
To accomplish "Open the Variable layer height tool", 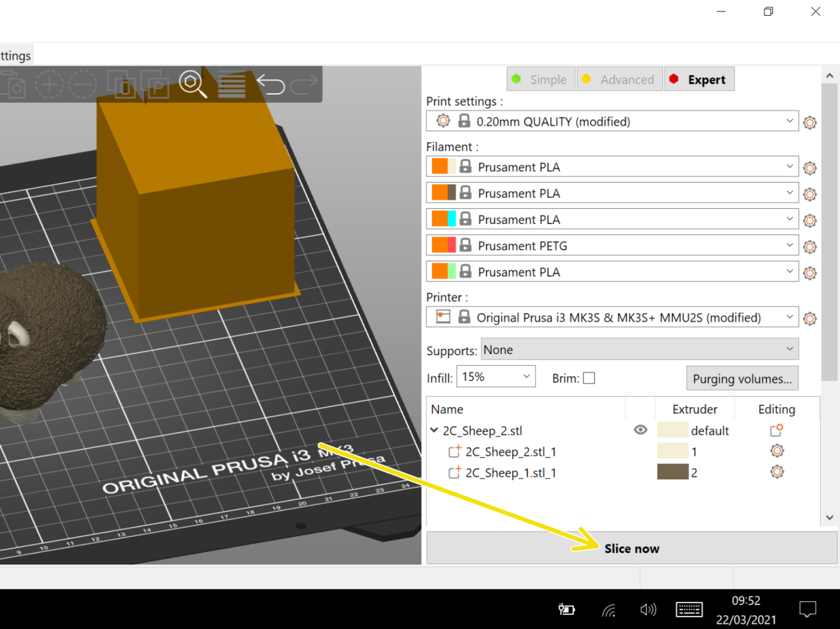I will tap(231, 83).
